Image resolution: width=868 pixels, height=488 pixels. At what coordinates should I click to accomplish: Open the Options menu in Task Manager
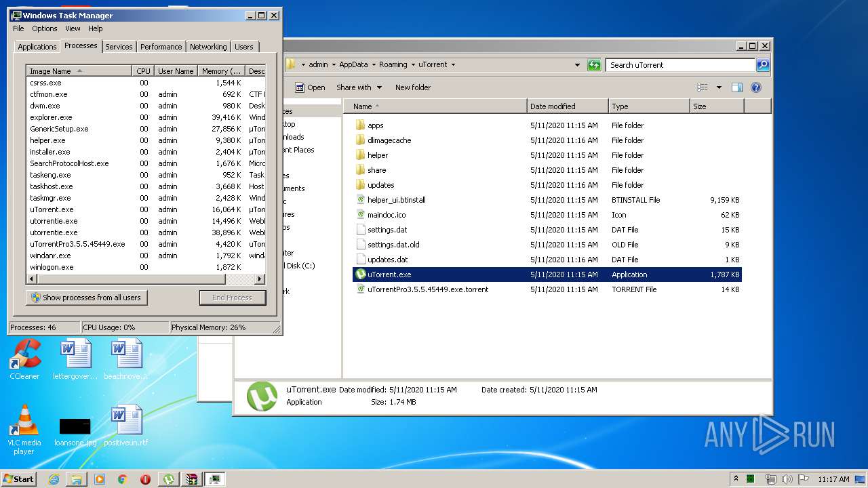(x=45, y=28)
